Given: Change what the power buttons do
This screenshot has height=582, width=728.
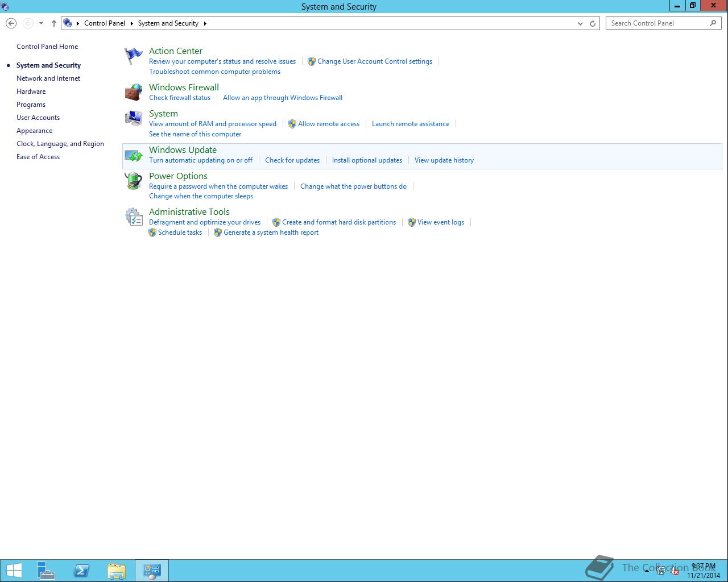Looking at the screenshot, I should [353, 186].
